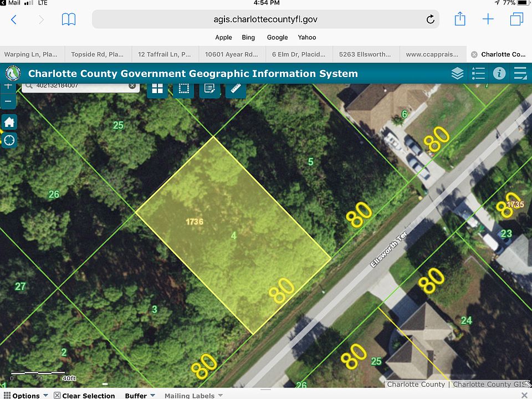Click address label 1735 on map
Image resolution: width=532 pixels, height=399 pixels.
(x=515, y=204)
